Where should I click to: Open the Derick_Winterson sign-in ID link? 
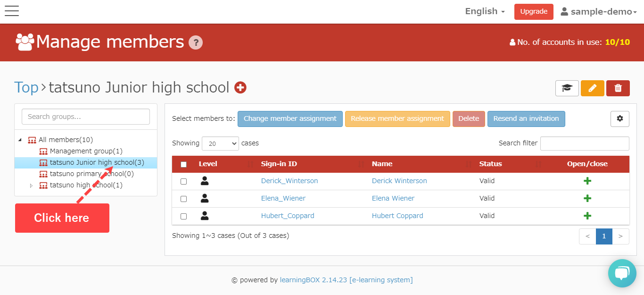[289, 181]
